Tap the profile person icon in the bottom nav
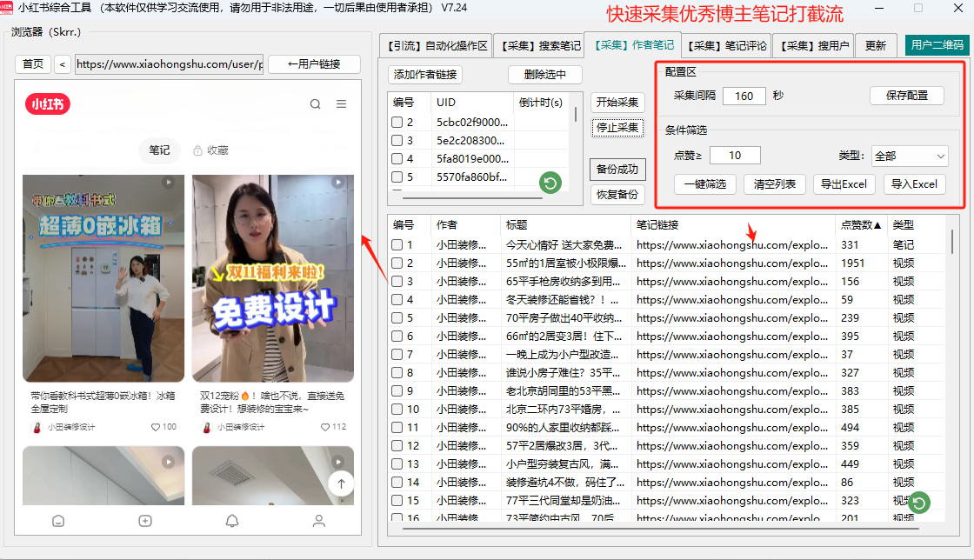Image resolution: width=974 pixels, height=560 pixels. [319, 521]
